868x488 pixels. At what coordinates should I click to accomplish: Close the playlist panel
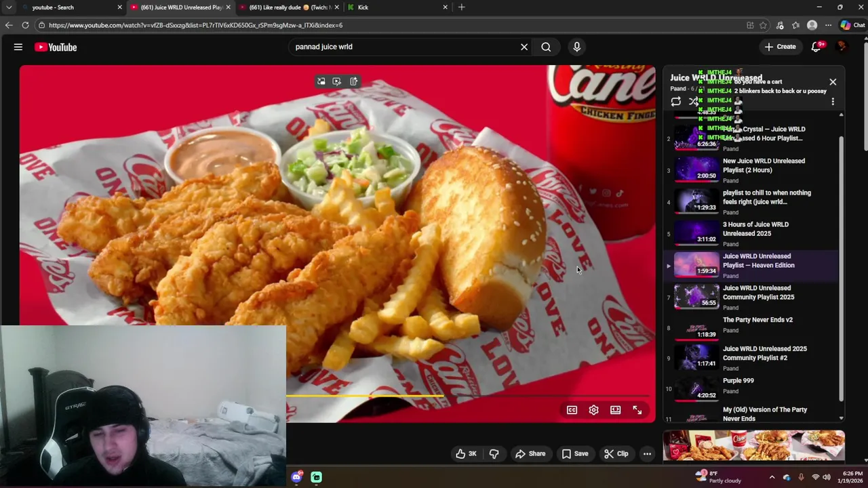pyautogui.click(x=833, y=82)
